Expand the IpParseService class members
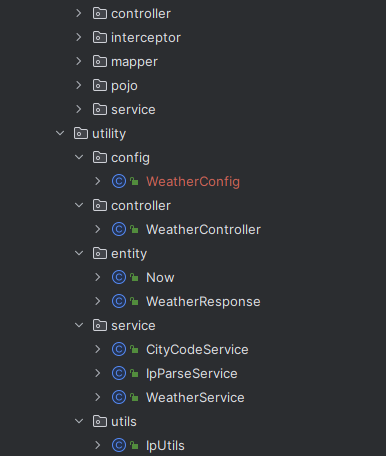 point(98,373)
